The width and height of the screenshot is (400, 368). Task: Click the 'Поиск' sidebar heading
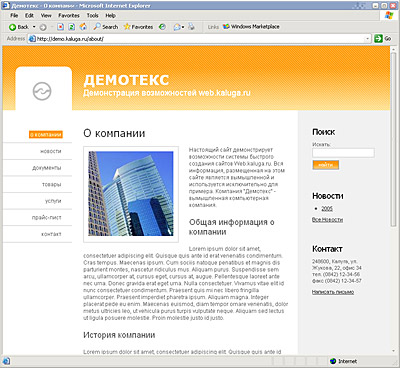(324, 132)
